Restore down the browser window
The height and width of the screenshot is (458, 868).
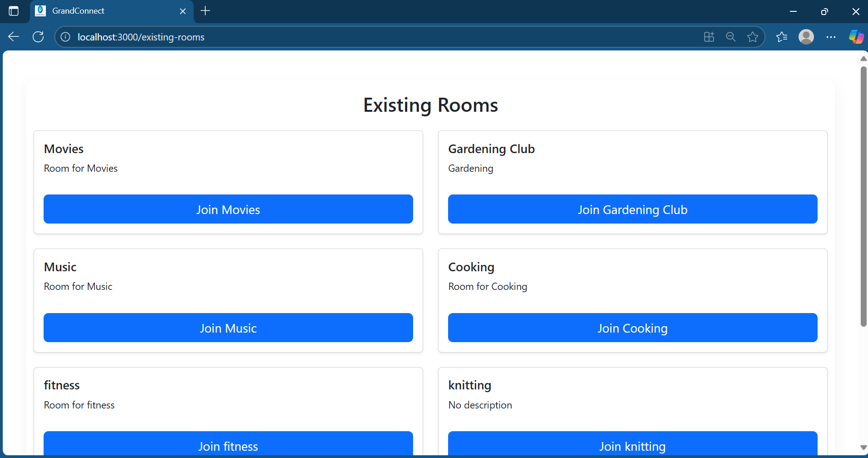(824, 11)
